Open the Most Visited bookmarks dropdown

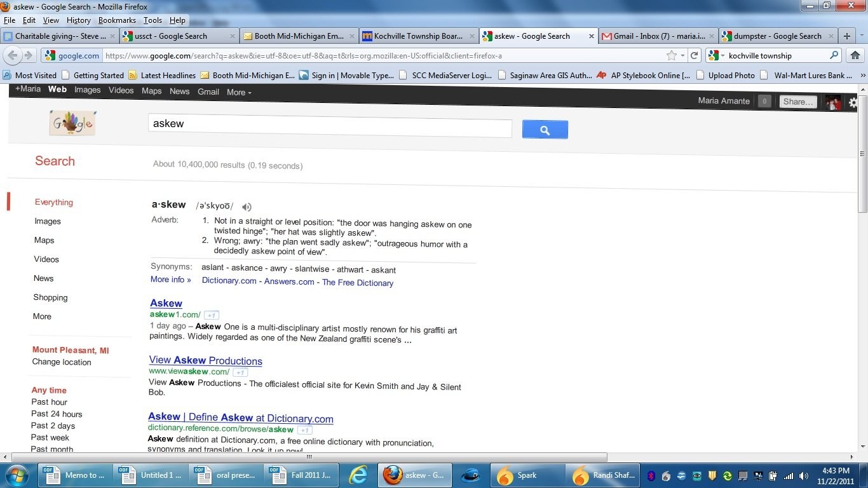pyautogui.click(x=29, y=75)
